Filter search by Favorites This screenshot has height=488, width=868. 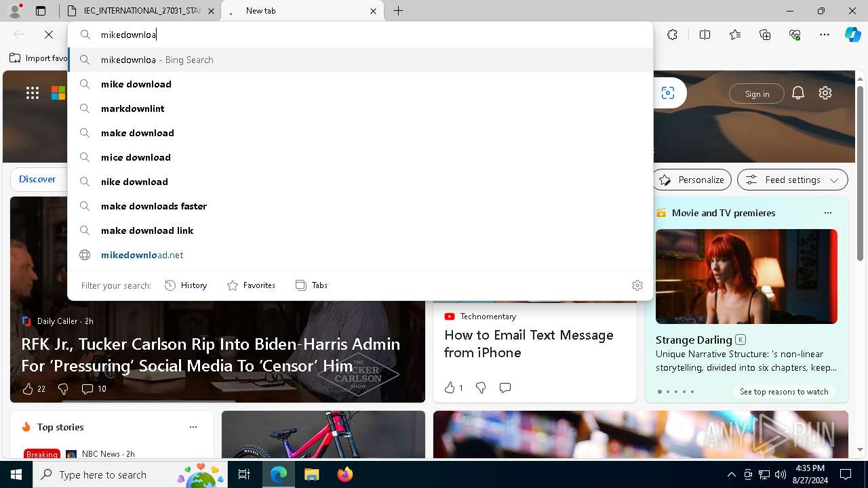click(x=251, y=285)
